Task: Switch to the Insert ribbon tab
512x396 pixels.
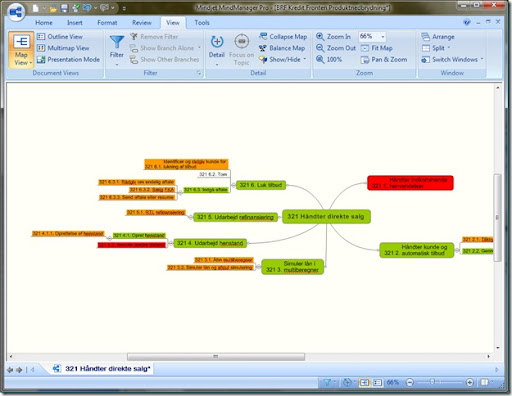Action: click(75, 23)
